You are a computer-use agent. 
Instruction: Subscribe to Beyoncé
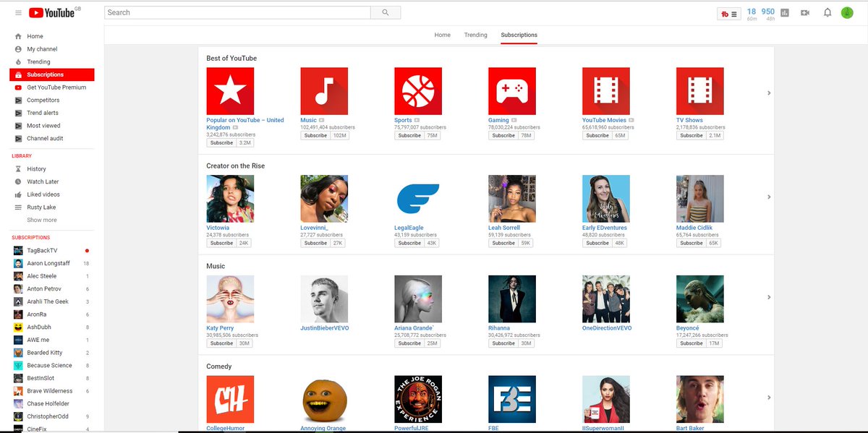[x=692, y=343]
